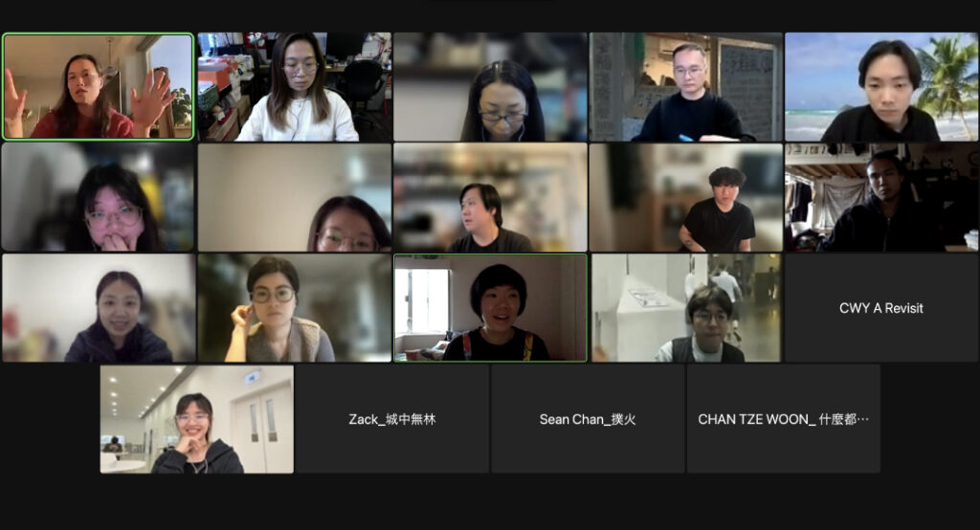980x530 pixels.
Task: Click video of curly-haired man in black tee
Action: [x=685, y=197]
